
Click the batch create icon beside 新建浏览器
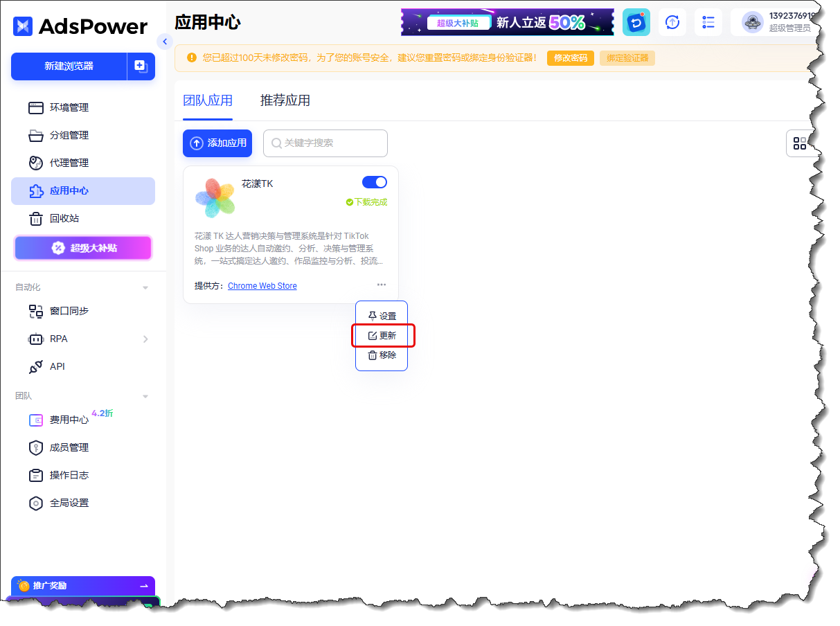tap(141, 66)
